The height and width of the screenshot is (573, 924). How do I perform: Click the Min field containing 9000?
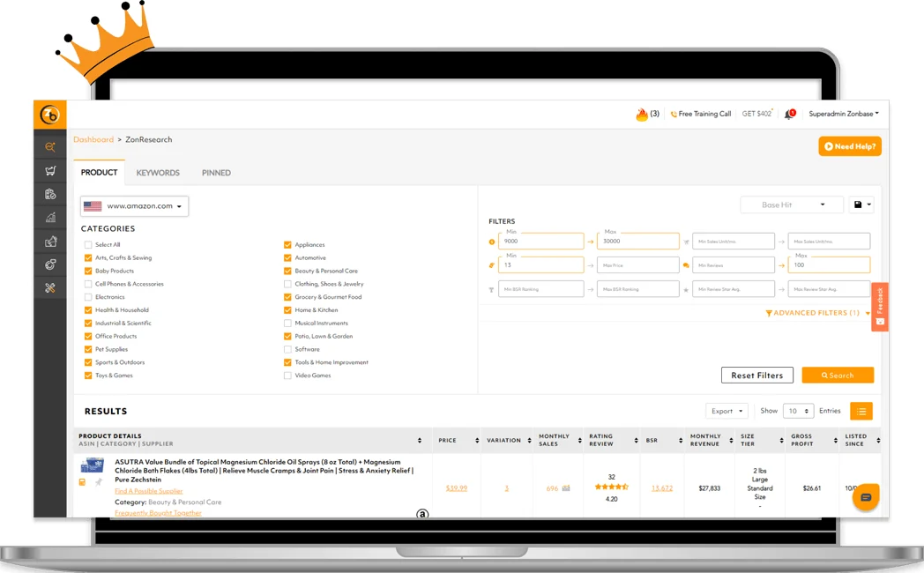[x=541, y=241]
